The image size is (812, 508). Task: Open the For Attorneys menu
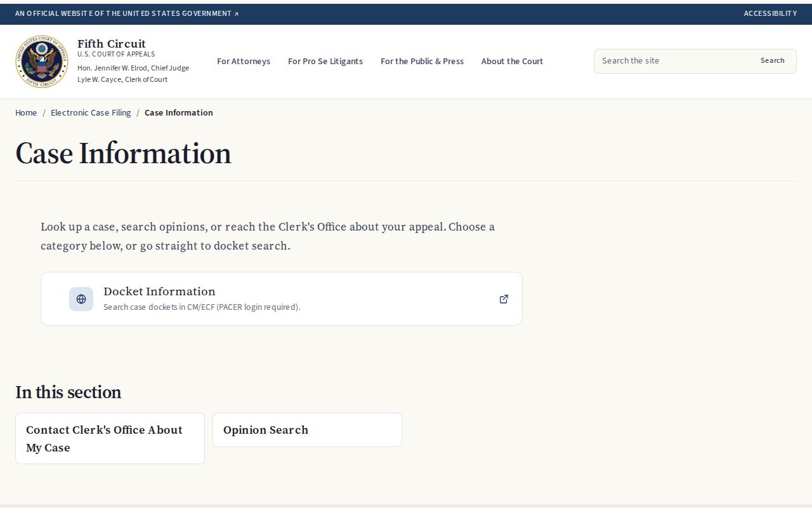244,62
